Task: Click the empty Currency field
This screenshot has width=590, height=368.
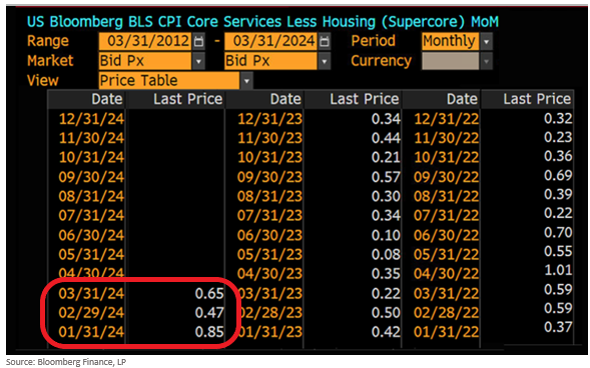Action: 450,61
